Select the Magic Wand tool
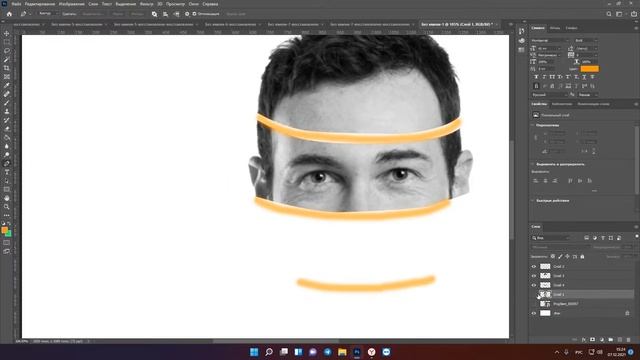The height and width of the screenshot is (360, 640). pos(7,60)
